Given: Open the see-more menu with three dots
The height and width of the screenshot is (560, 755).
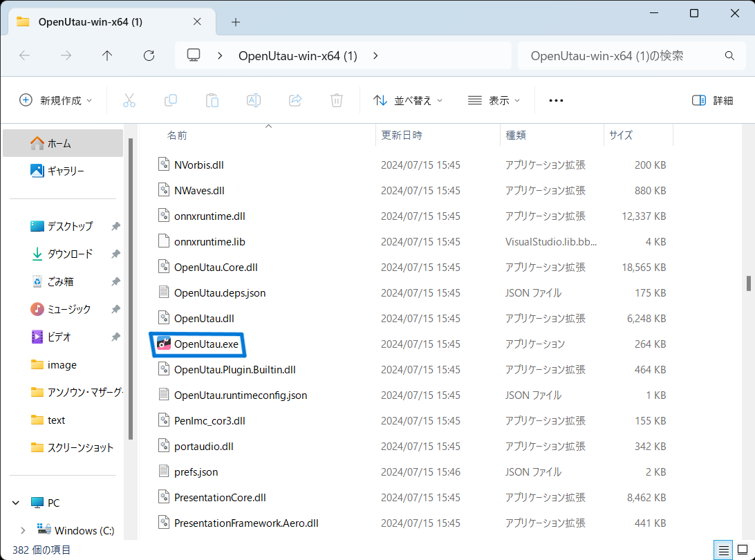Looking at the screenshot, I should [x=556, y=100].
